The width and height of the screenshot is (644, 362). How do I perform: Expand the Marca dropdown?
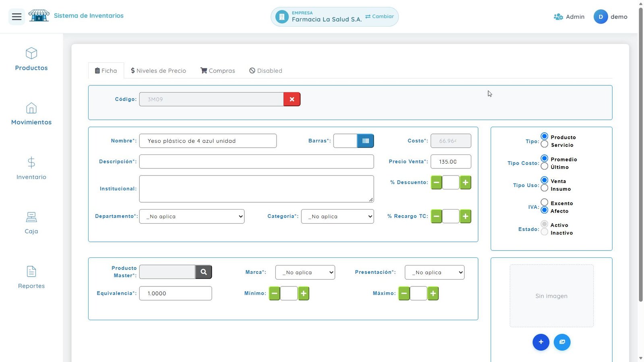point(305,272)
